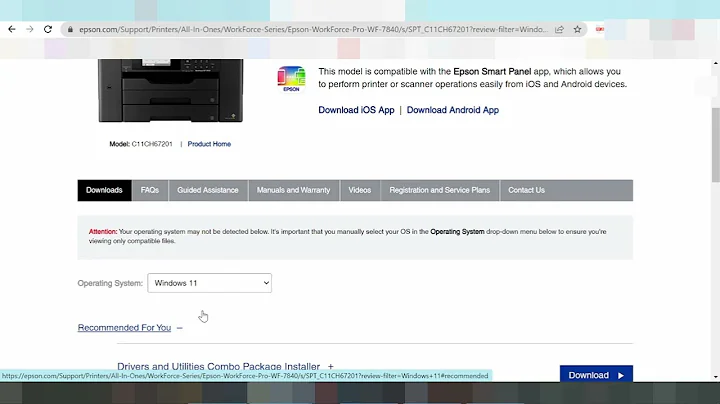Open Registration and Service Plans tab
Screen dimensions: 720x404
point(439,190)
